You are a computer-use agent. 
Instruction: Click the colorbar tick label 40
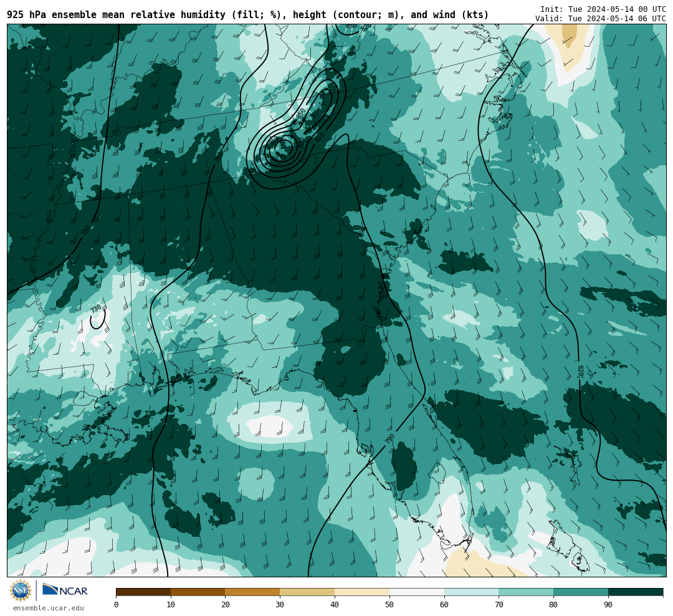click(x=335, y=605)
